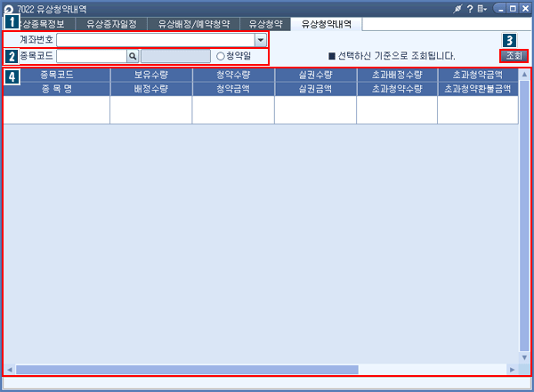
Task: Click the horizontal scrollbar right arrow
Action: pyautogui.click(x=513, y=370)
